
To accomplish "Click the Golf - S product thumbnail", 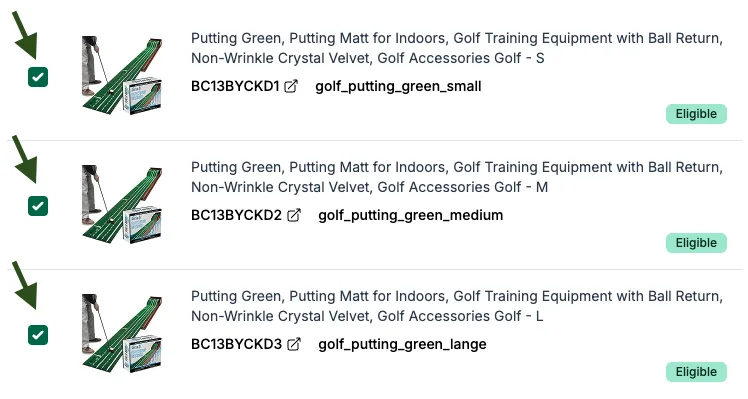I will 122,75.
